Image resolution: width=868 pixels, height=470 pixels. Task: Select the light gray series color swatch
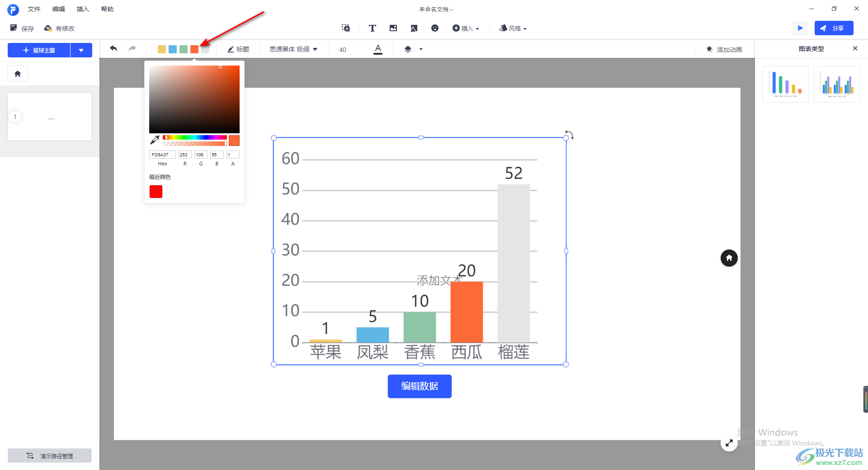pyautogui.click(x=205, y=49)
